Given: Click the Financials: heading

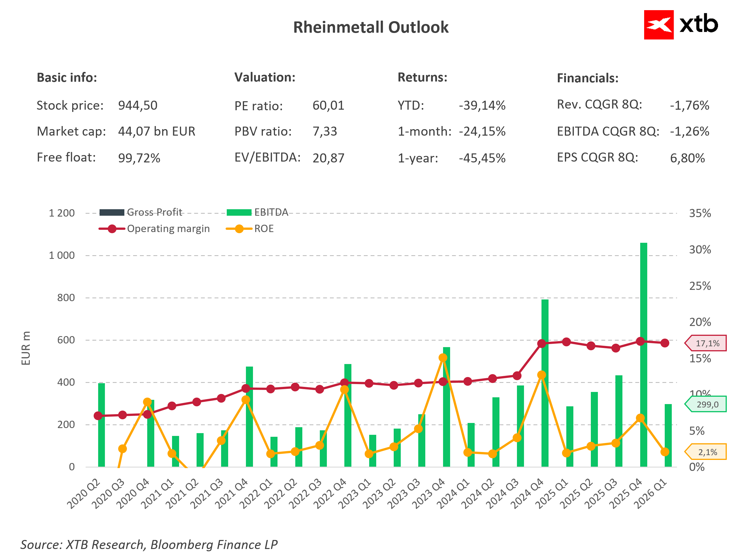Looking at the screenshot, I should click(587, 78).
